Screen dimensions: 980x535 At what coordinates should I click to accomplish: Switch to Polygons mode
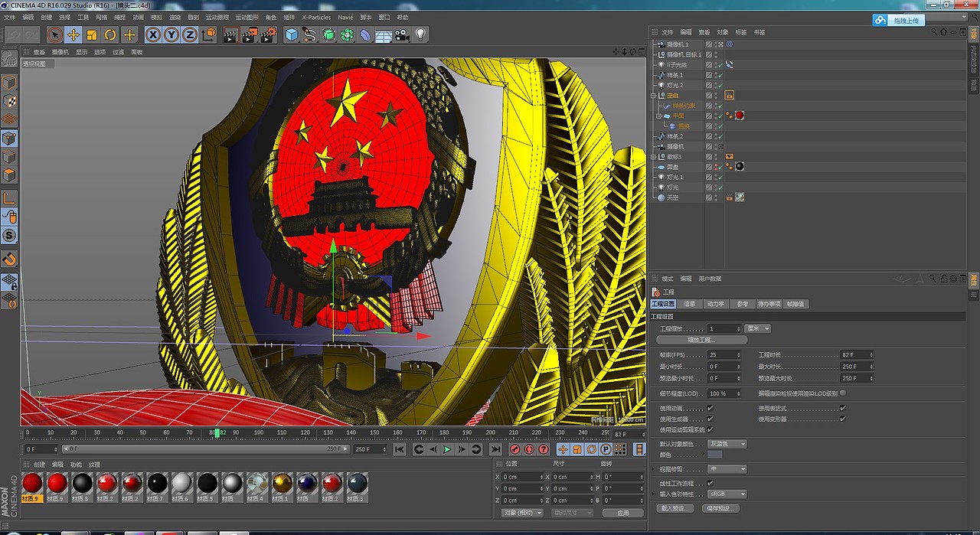[9, 175]
